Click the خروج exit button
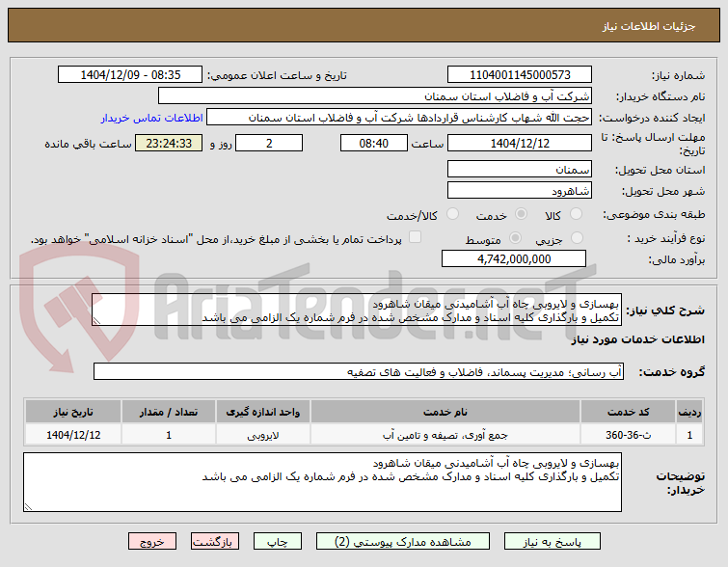Image resolution: width=728 pixels, height=567 pixels. (x=152, y=542)
